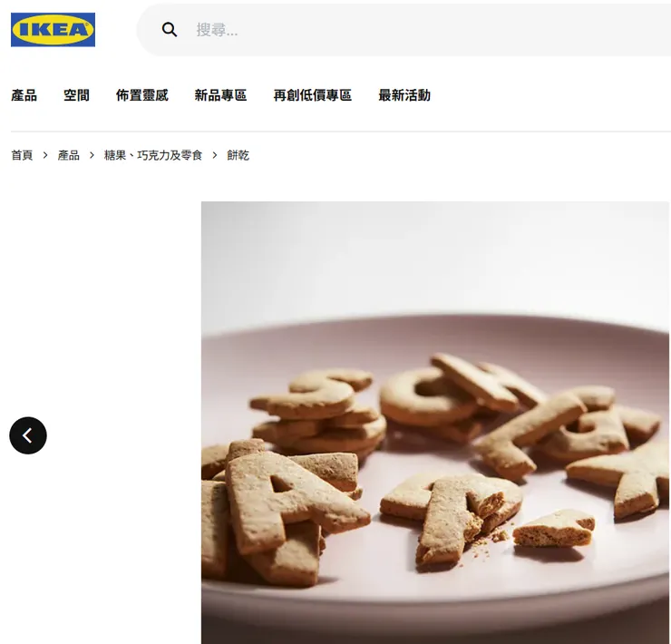Click the chevron after 首頁 breadcrumb
The height and width of the screenshot is (644, 671).
pyautogui.click(x=45, y=155)
